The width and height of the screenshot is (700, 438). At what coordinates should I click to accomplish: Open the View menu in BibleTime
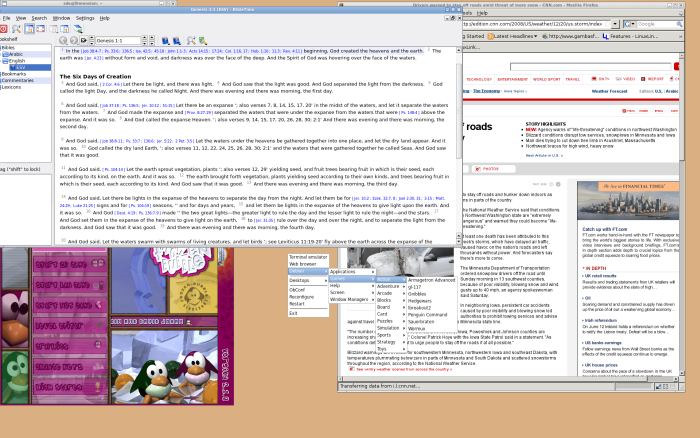21,18
